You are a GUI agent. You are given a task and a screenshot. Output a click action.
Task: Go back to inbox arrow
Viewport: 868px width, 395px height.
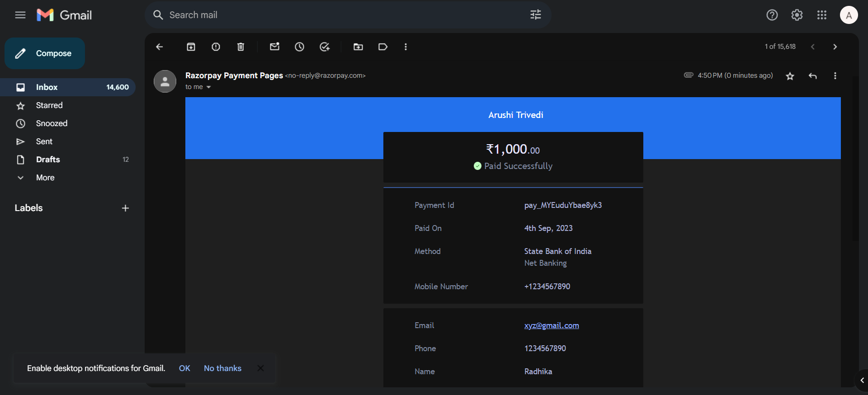pos(159,47)
